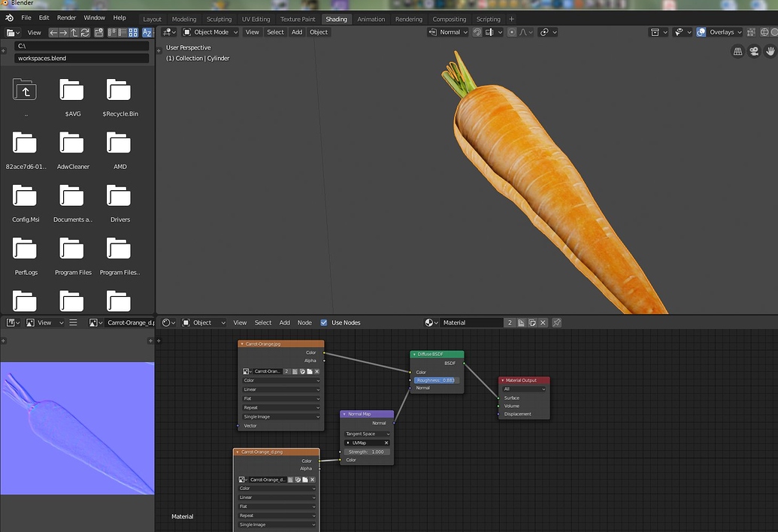Viewport: 778px width, 532px height.
Task: Activate the Move view hand icon
Action: 770,51
